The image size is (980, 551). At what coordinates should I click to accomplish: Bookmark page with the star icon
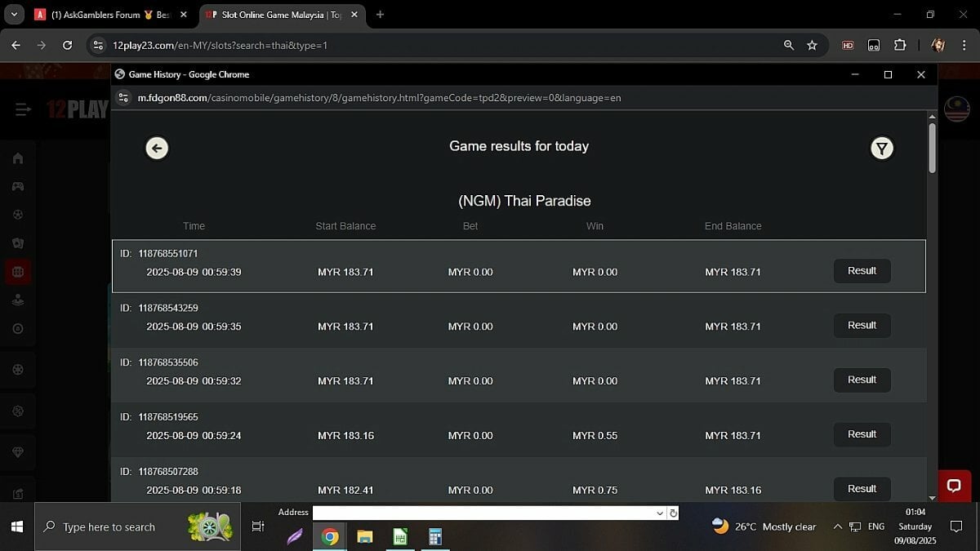tap(812, 46)
